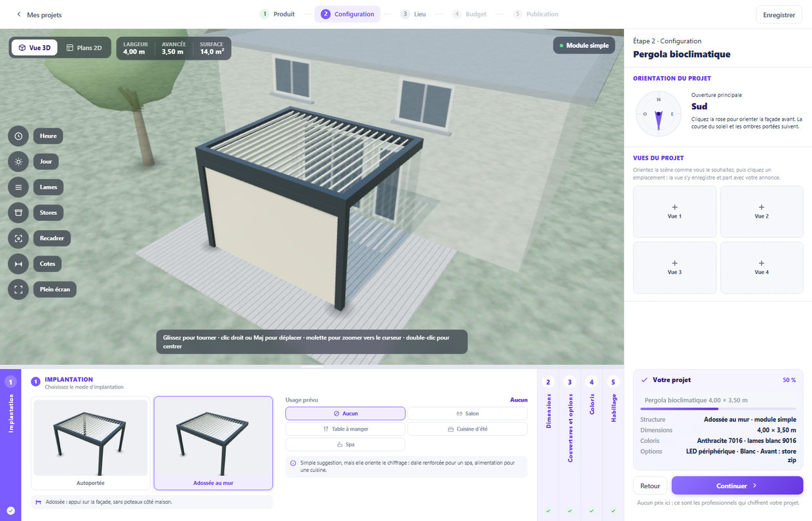Expand the Dimensions step panel
The height and width of the screenshot is (521, 812).
[x=548, y=446]
